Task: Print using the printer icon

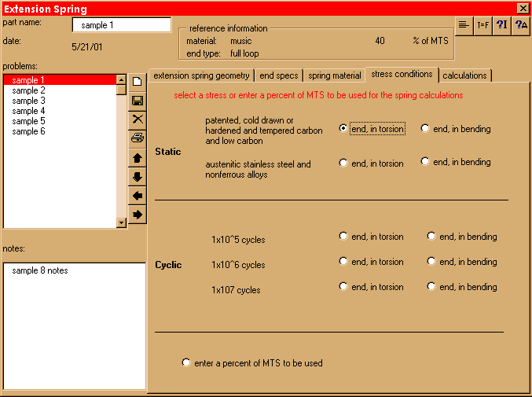Action: pyautogui.click(x=138, y=138)
